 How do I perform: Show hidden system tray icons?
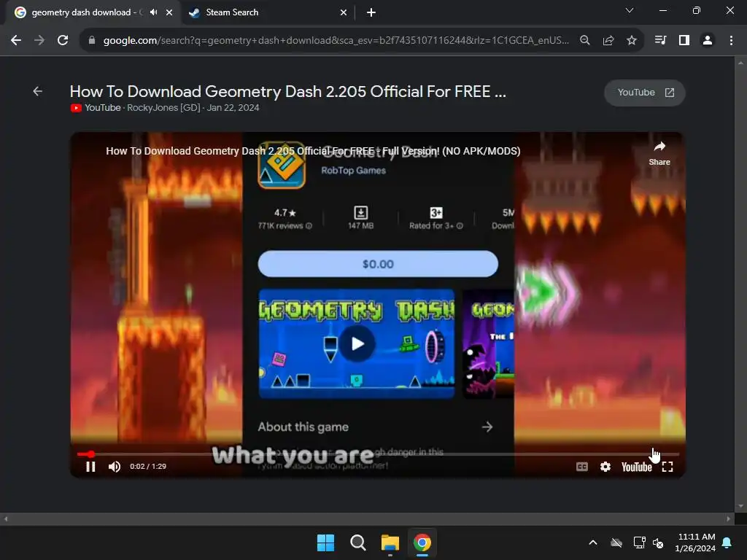click(593, 542)
